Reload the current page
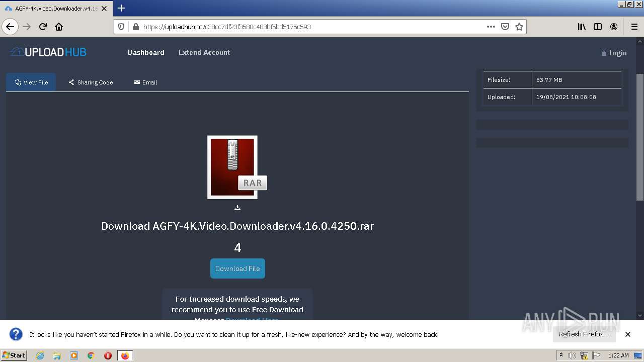Viewport: 644px width, 362px height. (x=43, y=27)
